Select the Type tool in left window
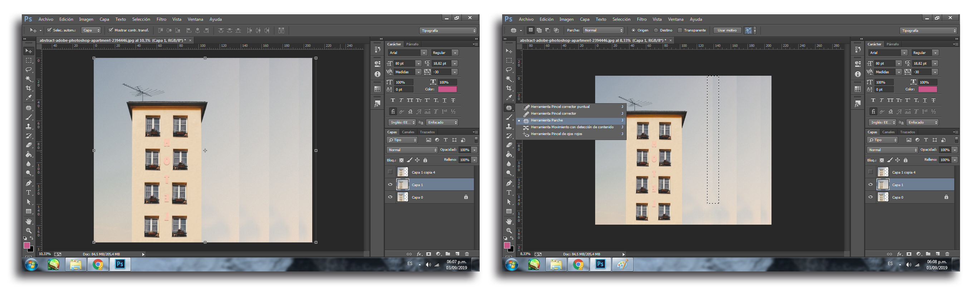Screen dimensions: 980x290 [x=29, y=193]
